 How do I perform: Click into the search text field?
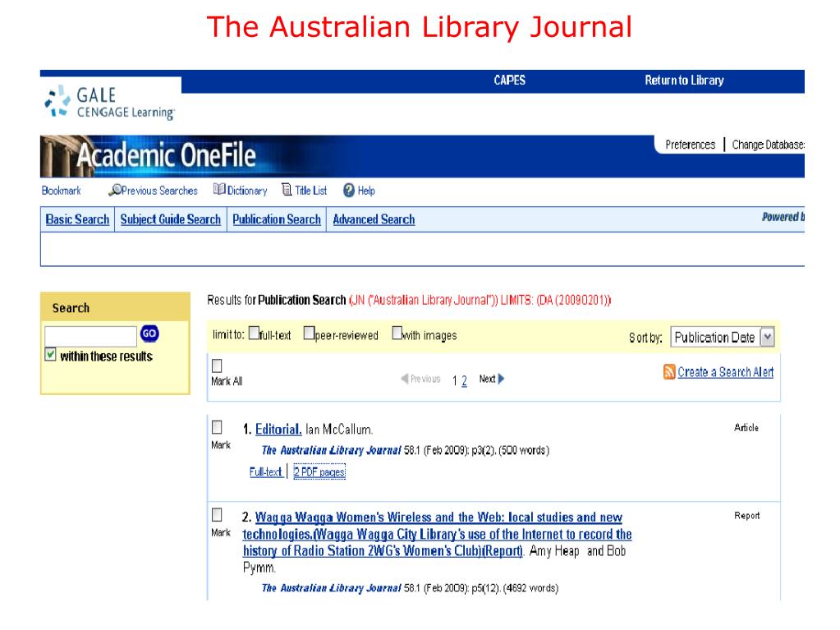[x=90, y=337]
